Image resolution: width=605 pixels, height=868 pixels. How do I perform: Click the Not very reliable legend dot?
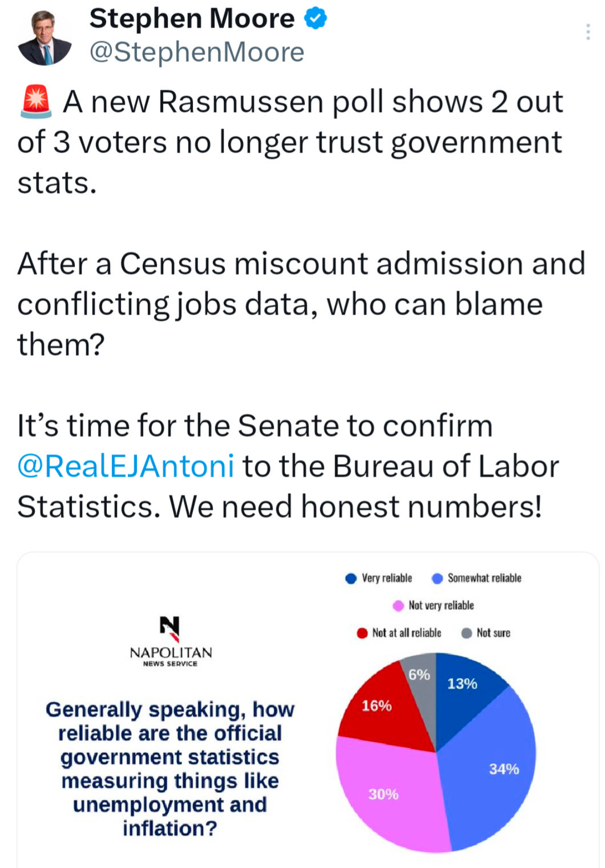pos(398,606)
